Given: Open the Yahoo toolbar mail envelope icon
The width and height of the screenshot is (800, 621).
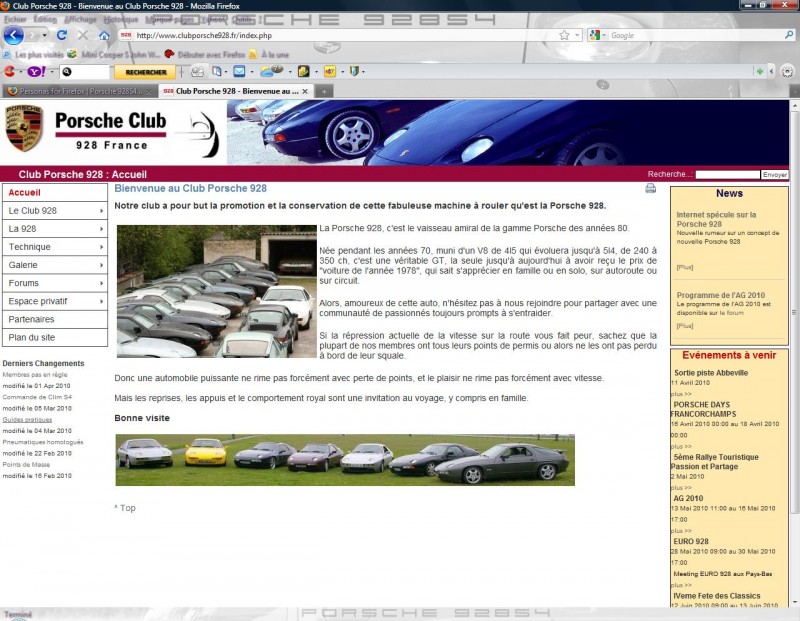Looking at the screenshot, I should click(x=239, y=72).
